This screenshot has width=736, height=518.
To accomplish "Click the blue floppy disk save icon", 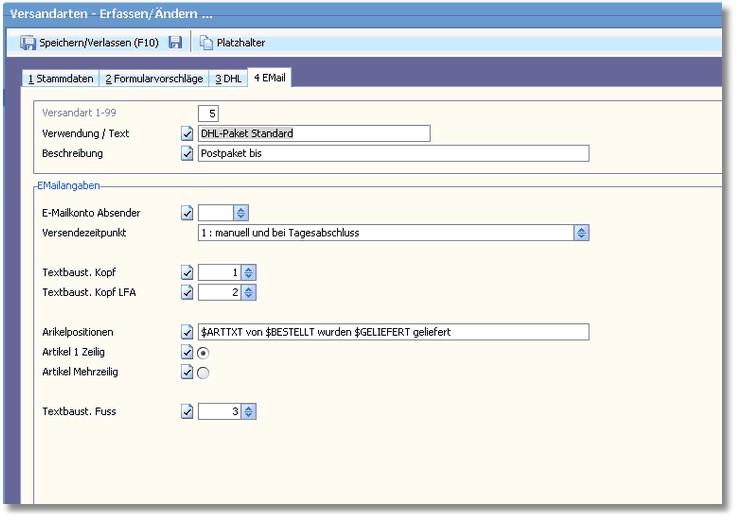I will point(175,42).
